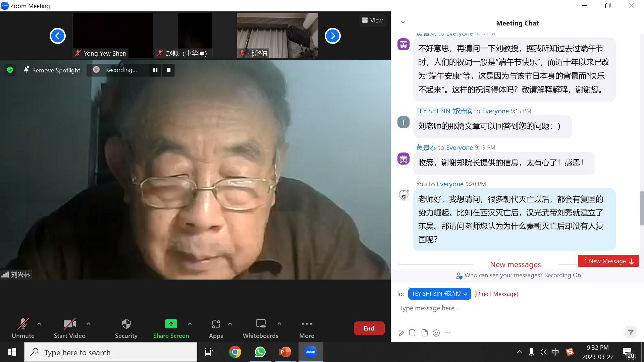
Task: Click the screen capture icon in chat
Action: click(413, 333)
